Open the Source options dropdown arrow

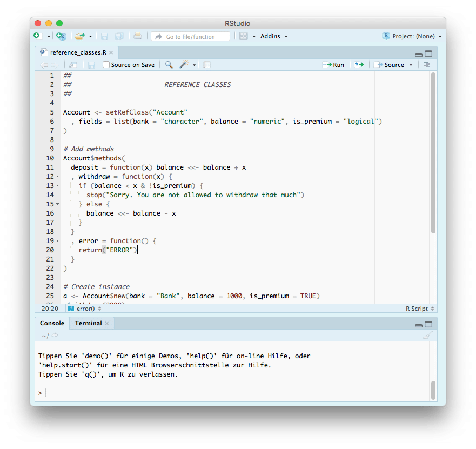coord(411,65)
